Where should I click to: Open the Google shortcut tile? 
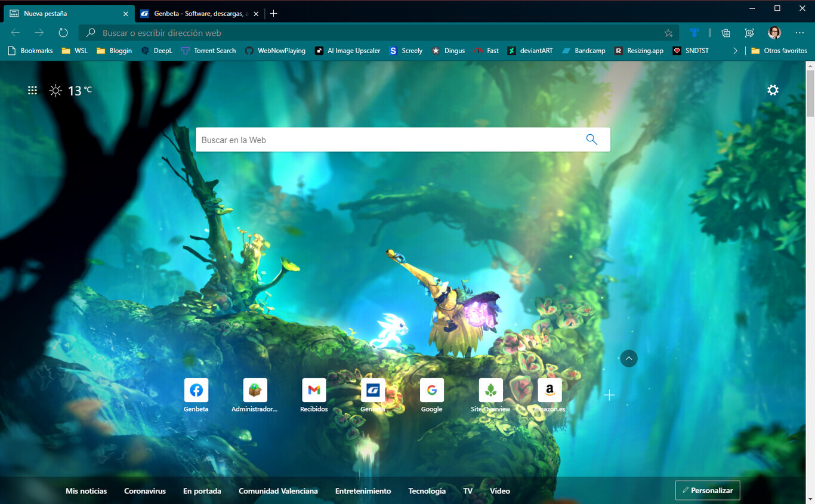pos(431,391)
